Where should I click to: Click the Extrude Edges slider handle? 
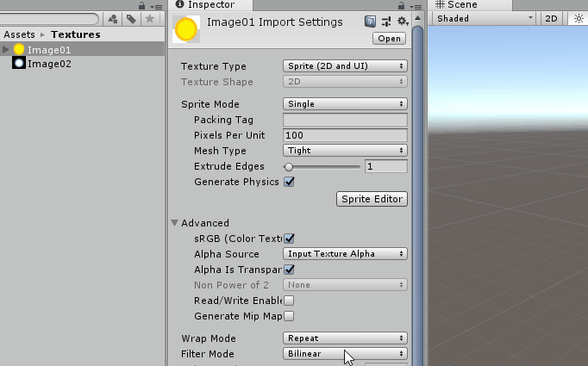click(x=288, y=167)
